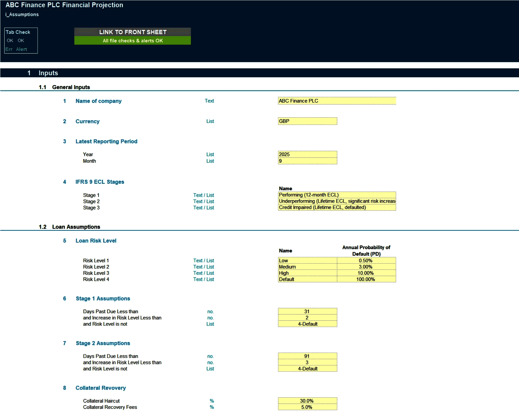Edit the Medium risk Annual Probability of Default
The height and width of the screenshot is (420, 519).
[x=366, y=266]
